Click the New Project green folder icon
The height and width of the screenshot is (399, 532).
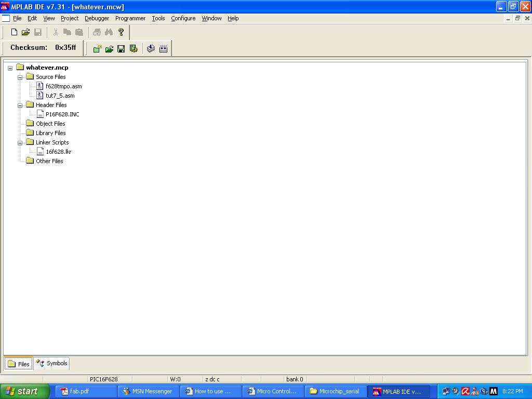pyautogui.click(x=97, y=49)
